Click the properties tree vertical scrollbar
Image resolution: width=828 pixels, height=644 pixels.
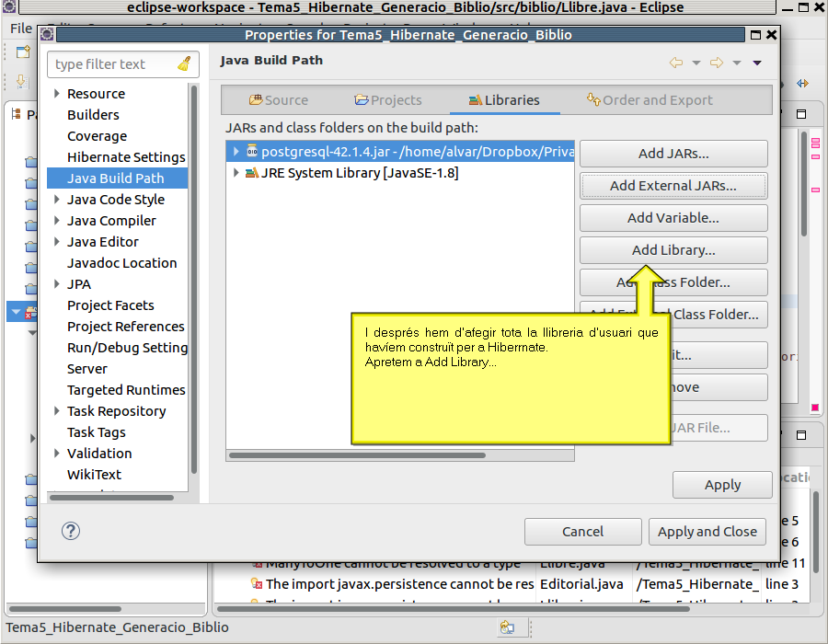point(194,280)
